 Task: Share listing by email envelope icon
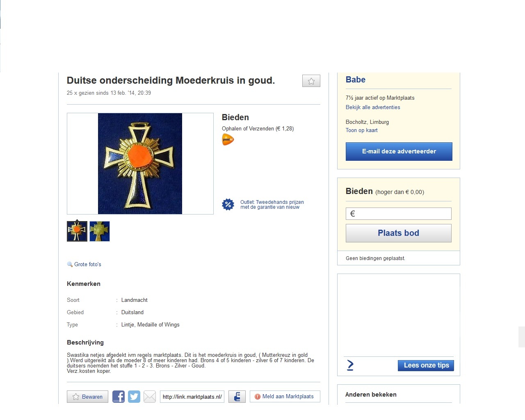(x=150, y=397)
